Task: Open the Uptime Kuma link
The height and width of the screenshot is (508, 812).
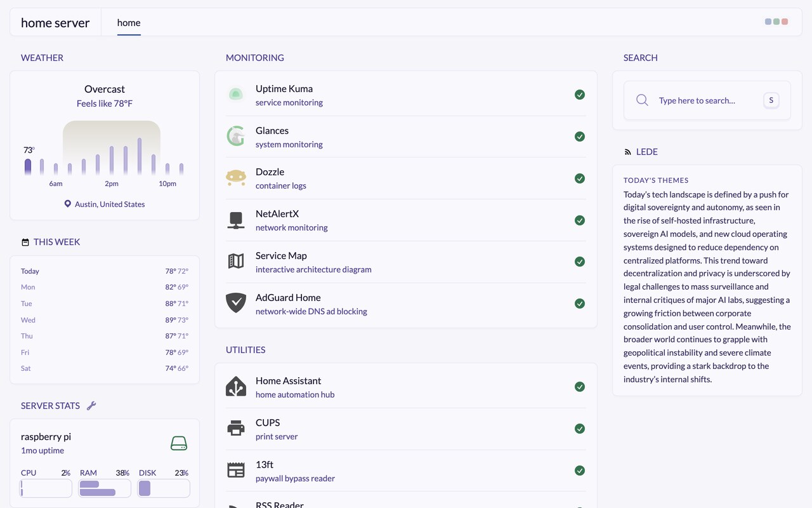Action: 284,88
